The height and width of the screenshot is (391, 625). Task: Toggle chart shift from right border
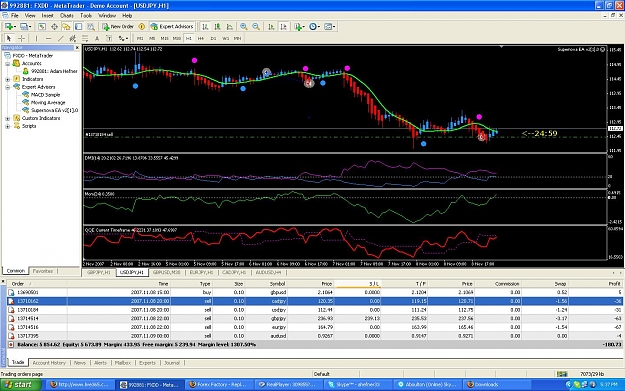pos(283,26)
